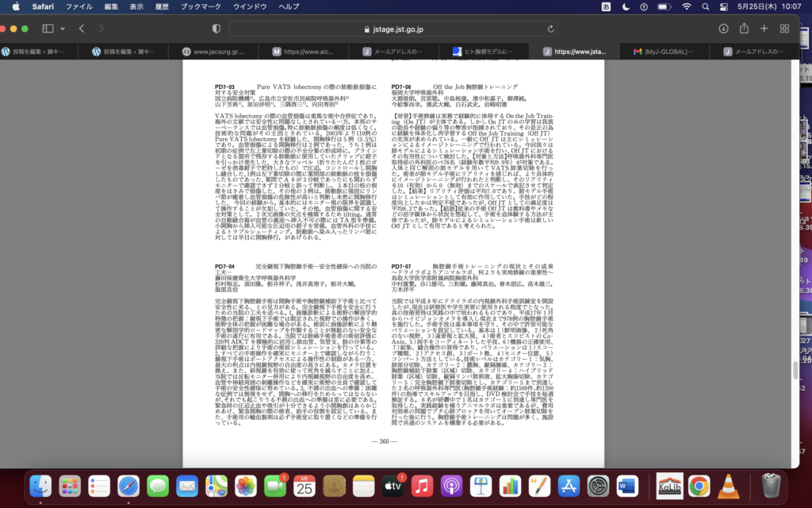This screenshot has height=508, width=812.
Task: Click the jstage.jst.go.jp address field
Action: [393, 29]
